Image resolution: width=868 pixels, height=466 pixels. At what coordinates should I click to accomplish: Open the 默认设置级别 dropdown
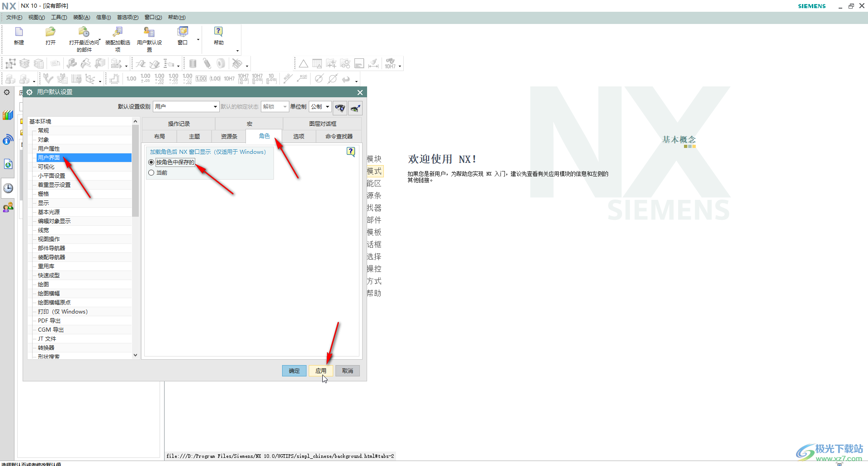[186, 107]
